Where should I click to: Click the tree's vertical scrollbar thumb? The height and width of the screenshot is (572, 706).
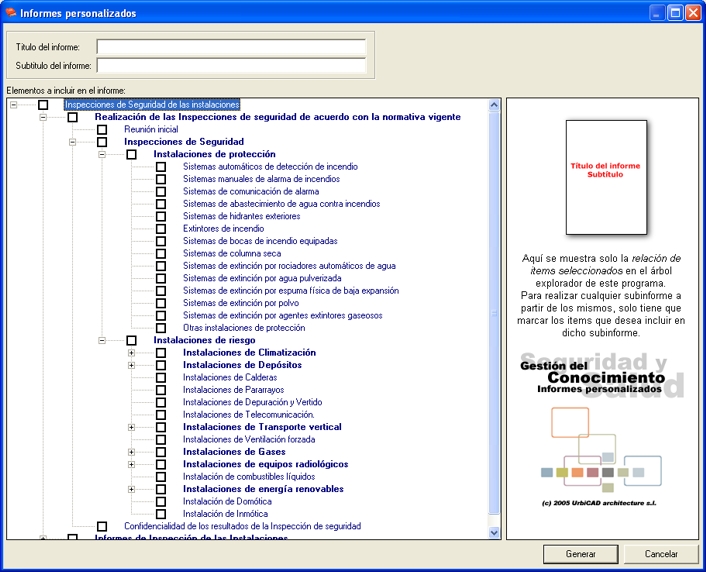tap(494, 313)
